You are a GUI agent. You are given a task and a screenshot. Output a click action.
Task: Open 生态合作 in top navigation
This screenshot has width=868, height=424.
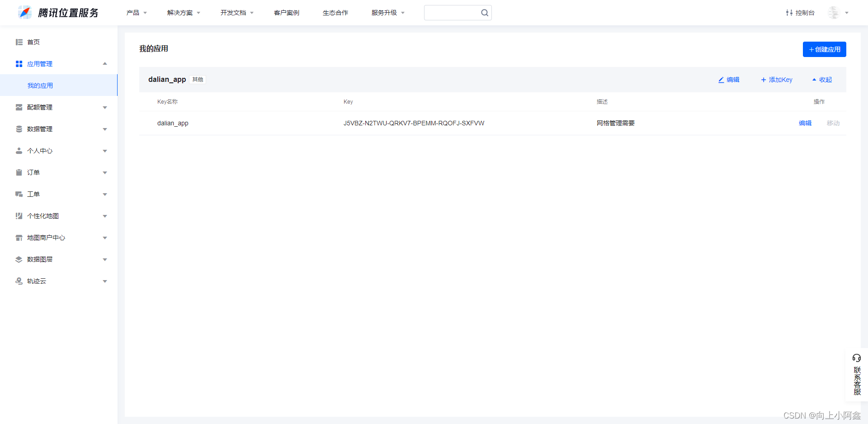335,13
